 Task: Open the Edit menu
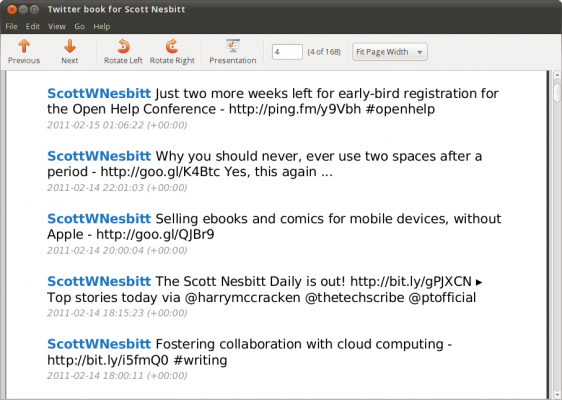tap(32, 26)
